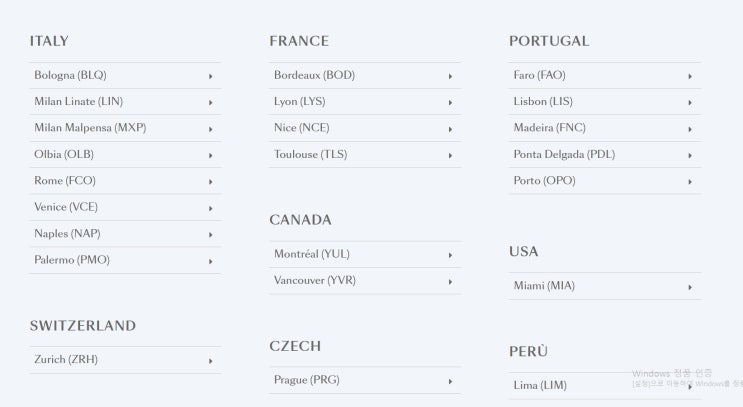This screenshot has height=407, width=743.
Task: Select Naples (NAP) from the Italy list
Action: tap(67, 234)
